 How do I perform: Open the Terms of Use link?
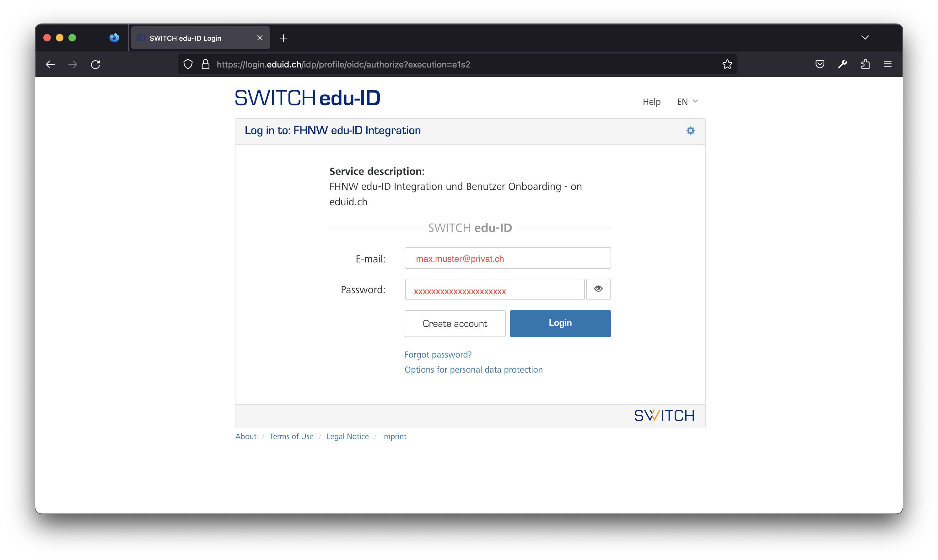(291, 436)
